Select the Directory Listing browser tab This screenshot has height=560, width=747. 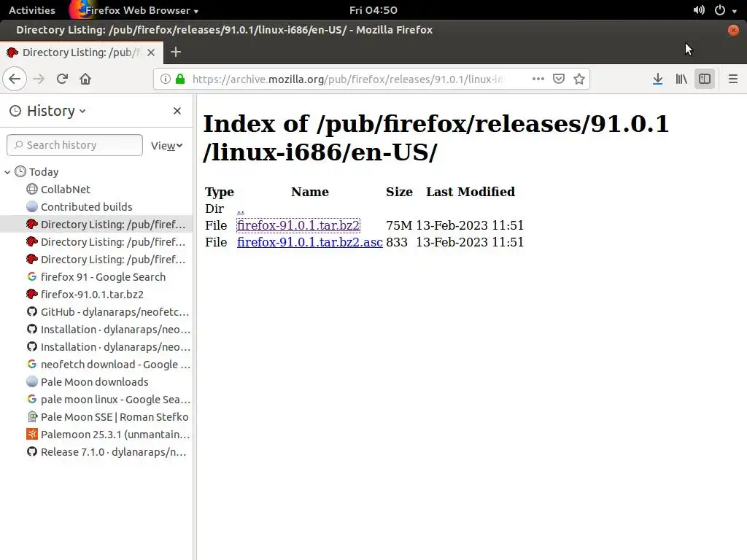[x=81, y=52]
